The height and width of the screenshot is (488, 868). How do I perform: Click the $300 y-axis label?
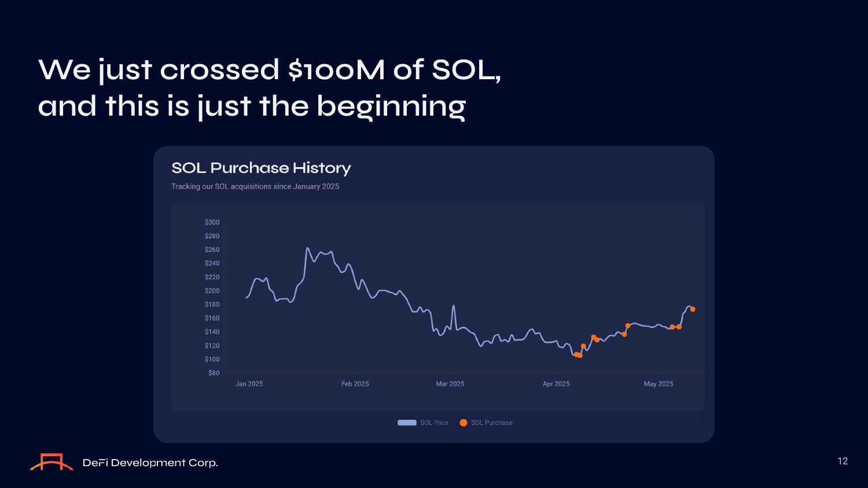(212, 223)
